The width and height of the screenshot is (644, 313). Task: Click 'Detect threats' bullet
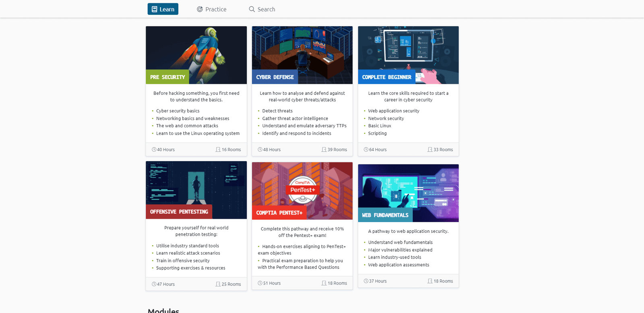[x=277, y=111]
